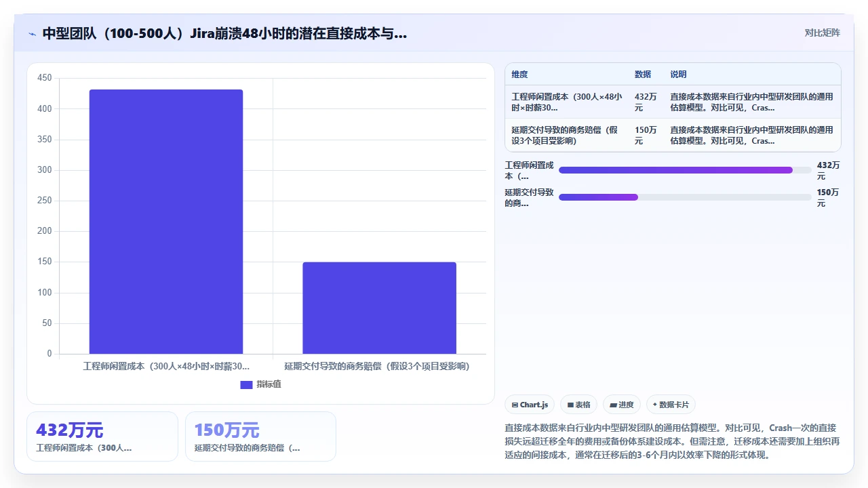Screen dimensions: 868x488
Task: Click caption 延期交付导致的商务赔偿 under 150万元
Action: [x=248, y=448]
